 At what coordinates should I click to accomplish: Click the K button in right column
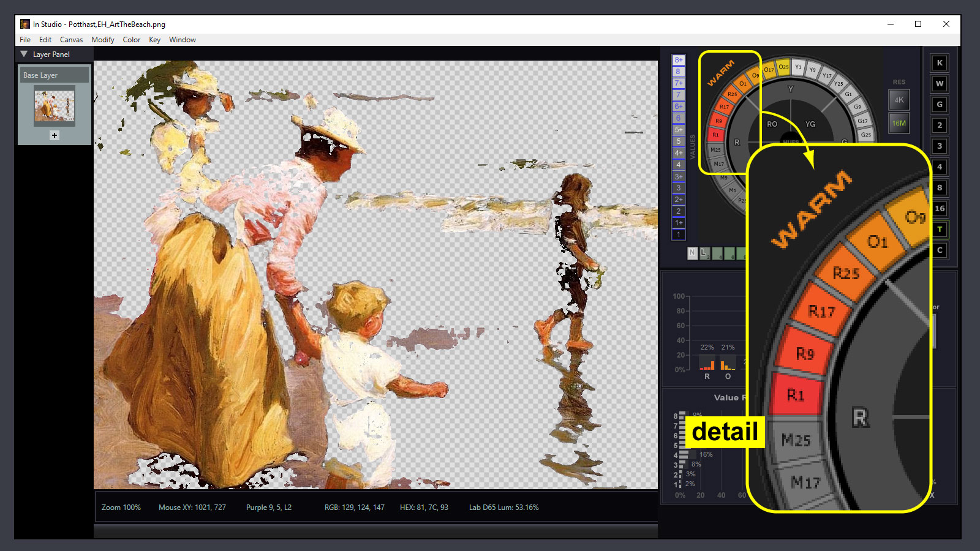click(940, 63)
